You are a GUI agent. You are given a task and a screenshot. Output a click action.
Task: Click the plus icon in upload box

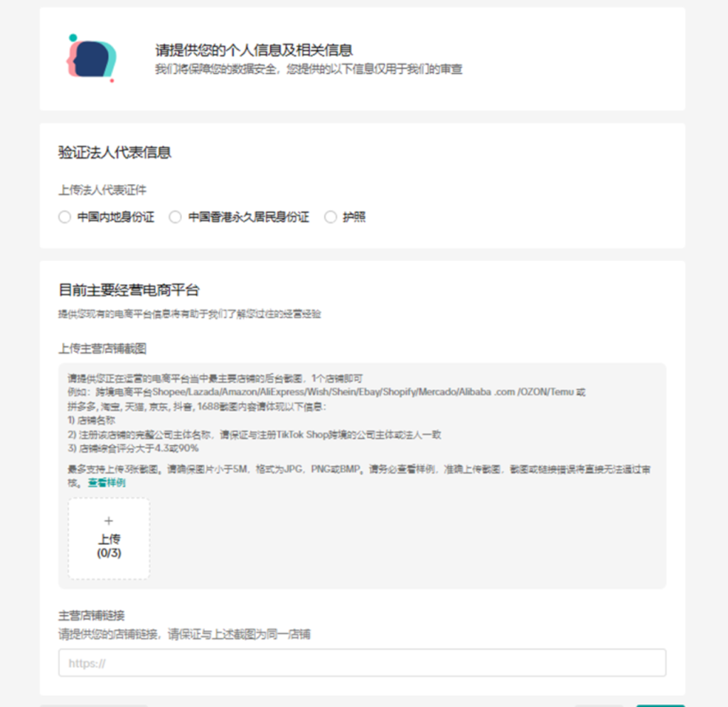[x=109, y=521]
